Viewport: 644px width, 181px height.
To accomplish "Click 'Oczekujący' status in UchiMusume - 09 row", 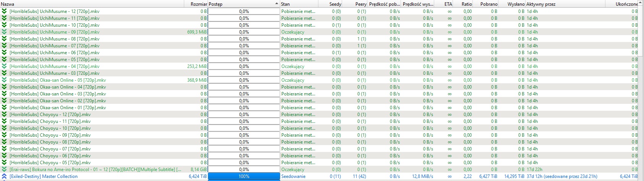I will [x=293, y=32].
